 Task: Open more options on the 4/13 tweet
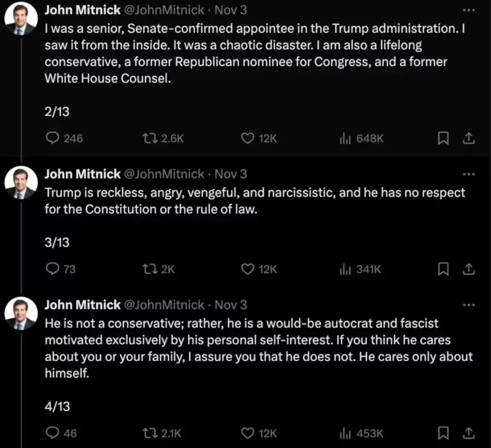pyautogui.click(x=468, y=305)
